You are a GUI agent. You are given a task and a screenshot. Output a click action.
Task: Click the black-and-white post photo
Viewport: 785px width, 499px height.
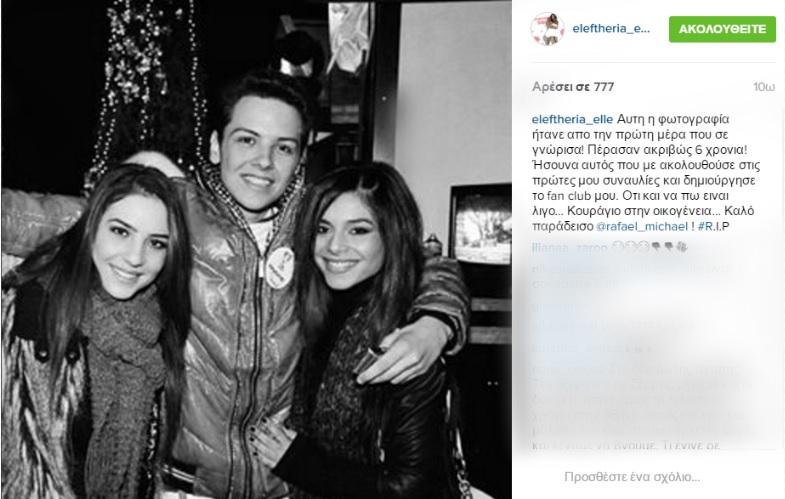point(256,250)
